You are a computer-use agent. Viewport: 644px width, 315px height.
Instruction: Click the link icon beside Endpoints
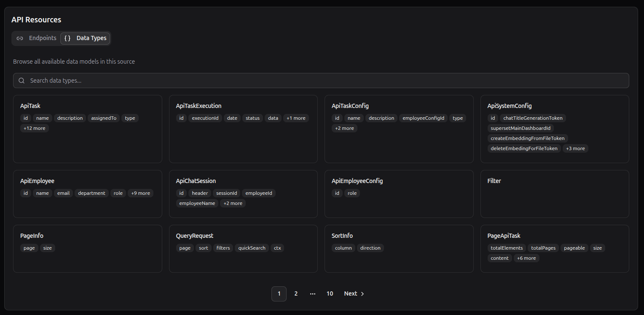[20, 38]
